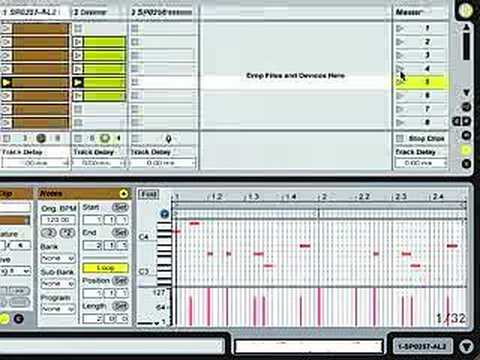Image resolution: width=480 pixels, height=360 pixels.
Task: Launch scene 8 in the Master track
Action: click(x=400, y=123)
